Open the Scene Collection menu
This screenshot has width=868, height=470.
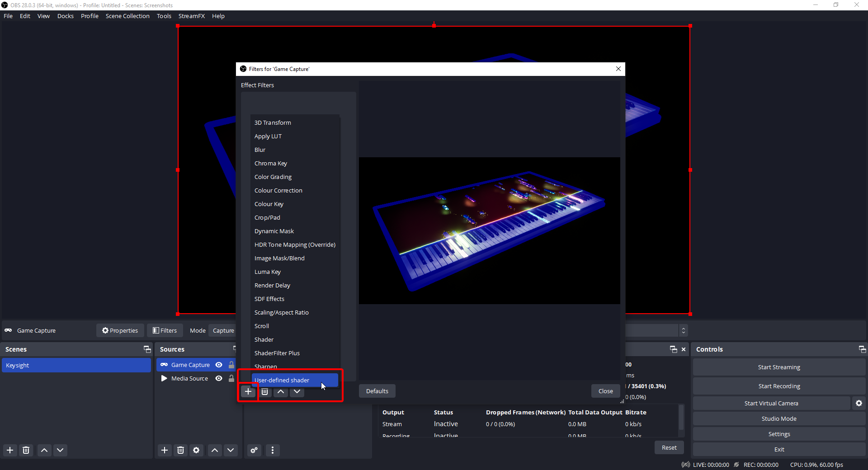pos(127,16)
